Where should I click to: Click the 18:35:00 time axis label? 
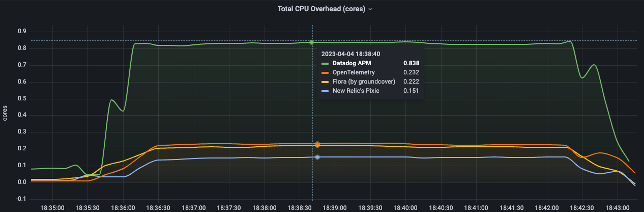click(x=52, y=208)
